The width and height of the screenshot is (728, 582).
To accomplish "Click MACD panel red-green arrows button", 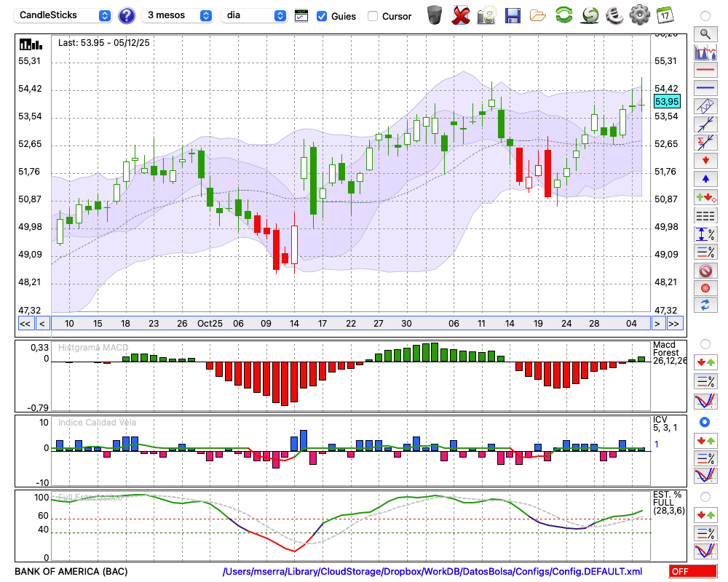I will coord(705,362).
